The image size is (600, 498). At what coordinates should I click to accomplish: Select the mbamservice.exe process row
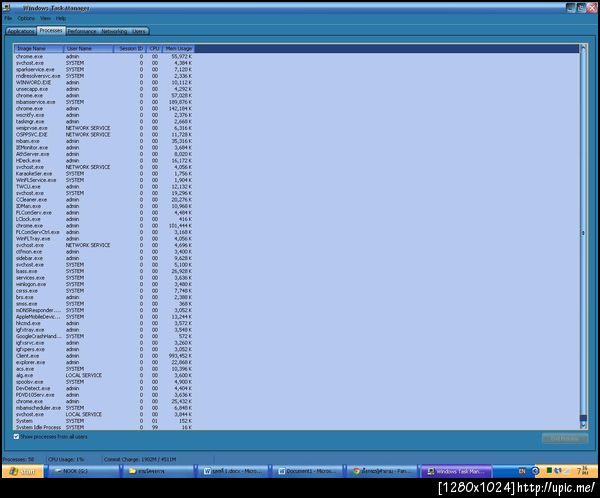click(104, 102)
